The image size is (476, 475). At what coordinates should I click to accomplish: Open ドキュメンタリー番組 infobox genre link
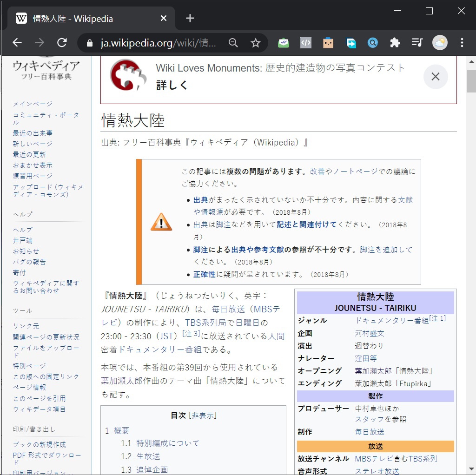pyautogui.click(x=392, y=321)
